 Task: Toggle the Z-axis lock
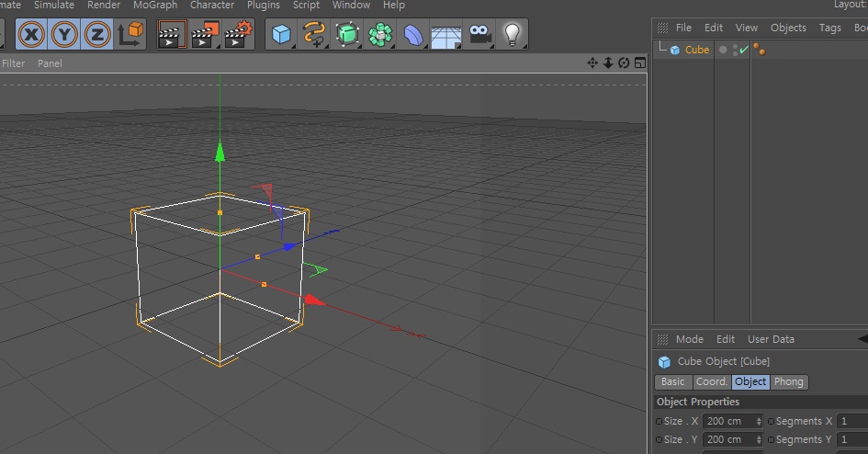[97, 35]
